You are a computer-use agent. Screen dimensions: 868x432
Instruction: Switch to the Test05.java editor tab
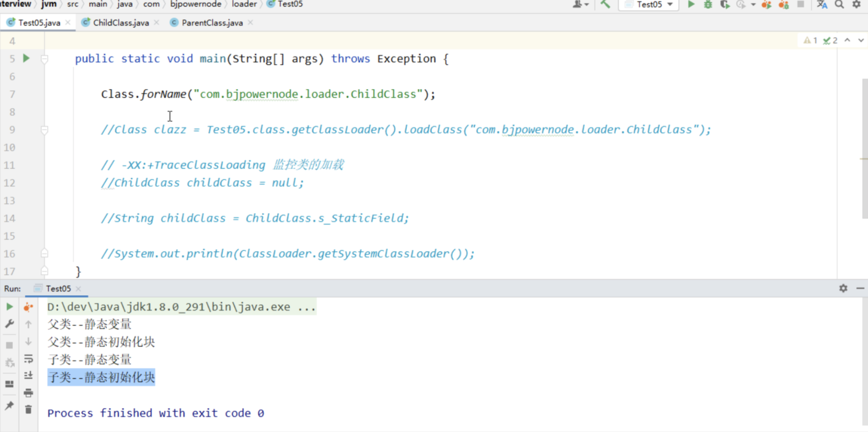coord(38,23)
